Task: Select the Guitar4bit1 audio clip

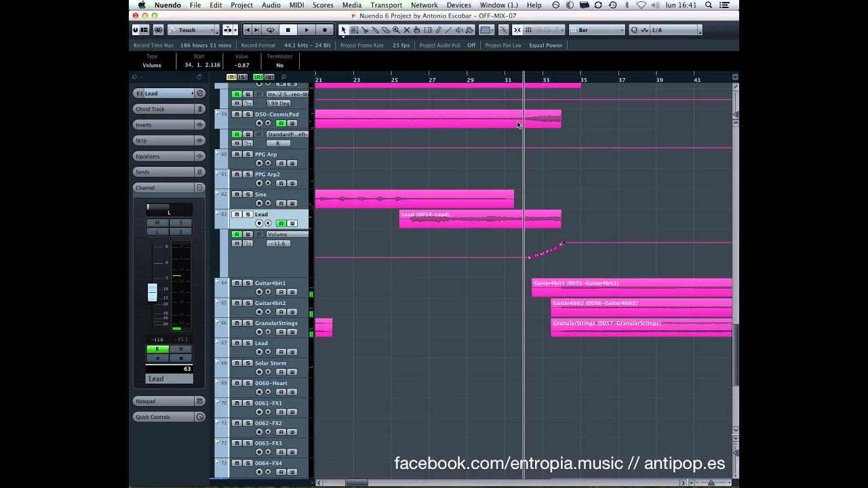Action: point(632,287)
